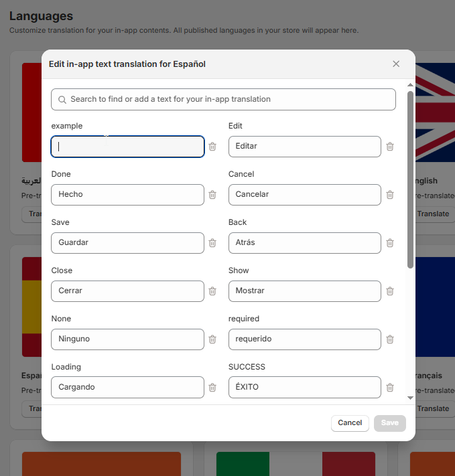Screen dimensions: 455x476
Task: Delete the 'Loading' translation entry
Action: tap(212, 388)
